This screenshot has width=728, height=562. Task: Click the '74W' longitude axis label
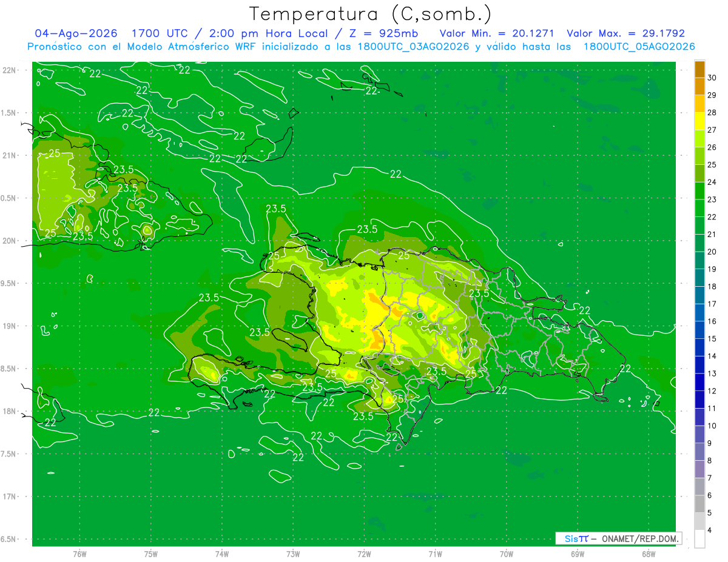point(221,554)
